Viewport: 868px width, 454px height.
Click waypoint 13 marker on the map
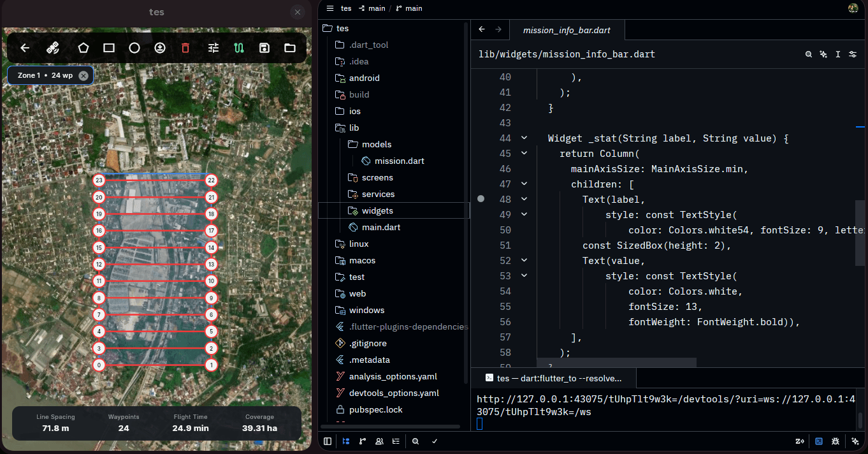(212, 264)
